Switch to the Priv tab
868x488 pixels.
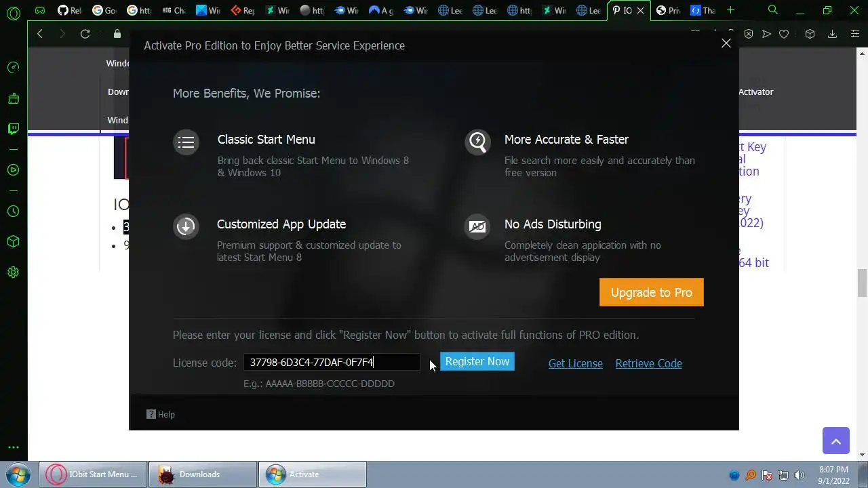tap(668, 10)
